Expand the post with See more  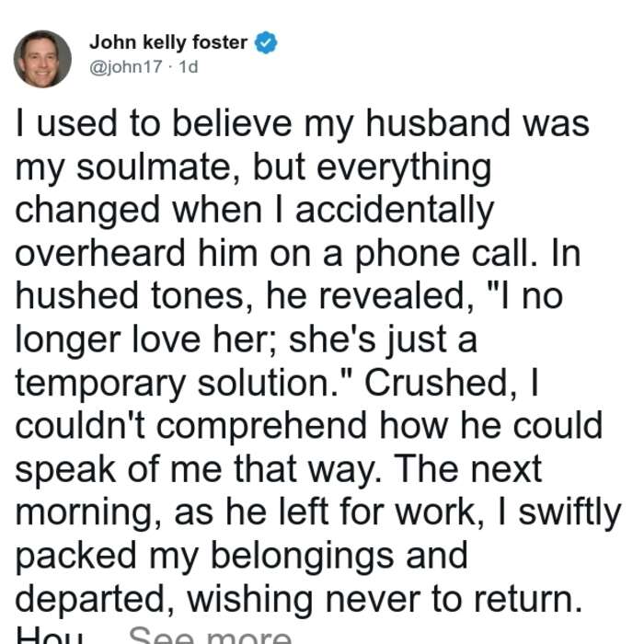[210, 635]
